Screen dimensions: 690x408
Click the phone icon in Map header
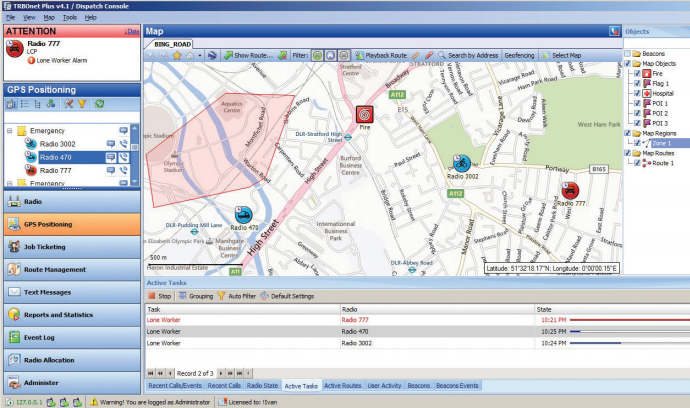pyautogui.click(x=614, y=31)
